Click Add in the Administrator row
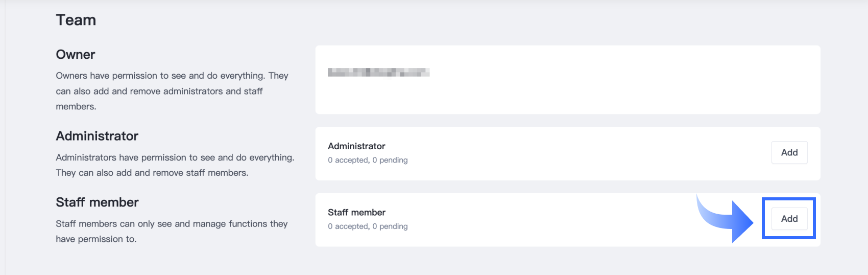The width and height of the screenshot is (868, 275). point(789,152)
